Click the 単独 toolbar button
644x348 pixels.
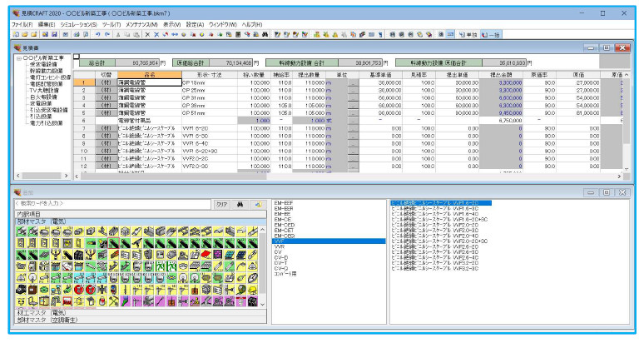pos(468,34)
